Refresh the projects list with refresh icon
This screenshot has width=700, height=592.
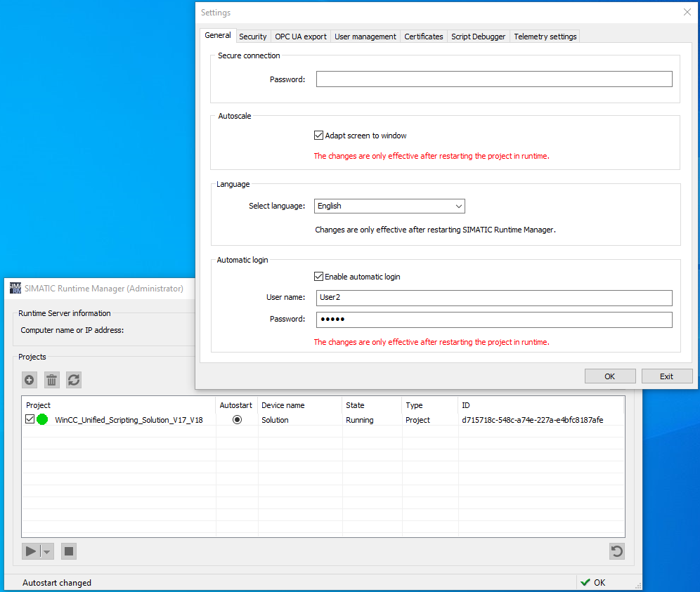74,380
